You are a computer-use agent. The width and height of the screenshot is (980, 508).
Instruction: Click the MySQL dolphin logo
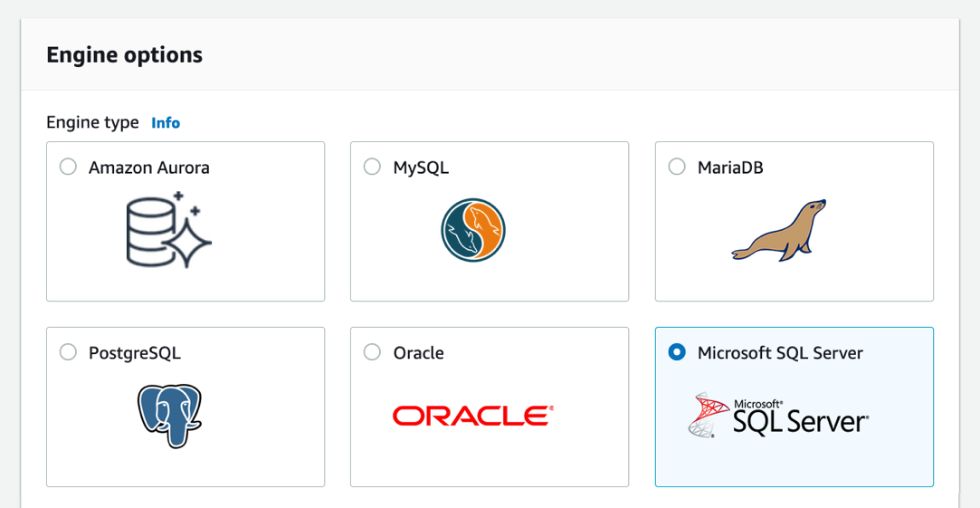[473, 230]
